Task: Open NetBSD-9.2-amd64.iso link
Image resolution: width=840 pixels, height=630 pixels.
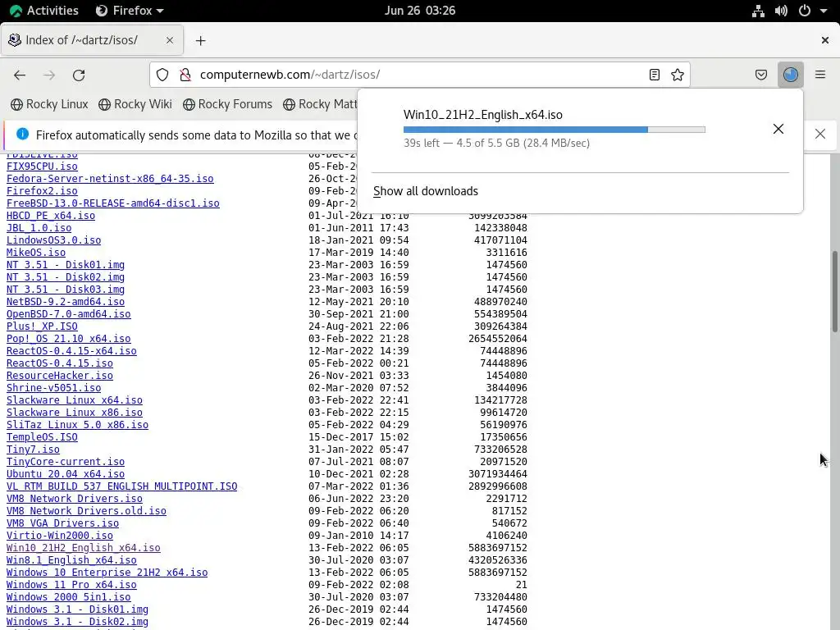Action: pos(66,302)
